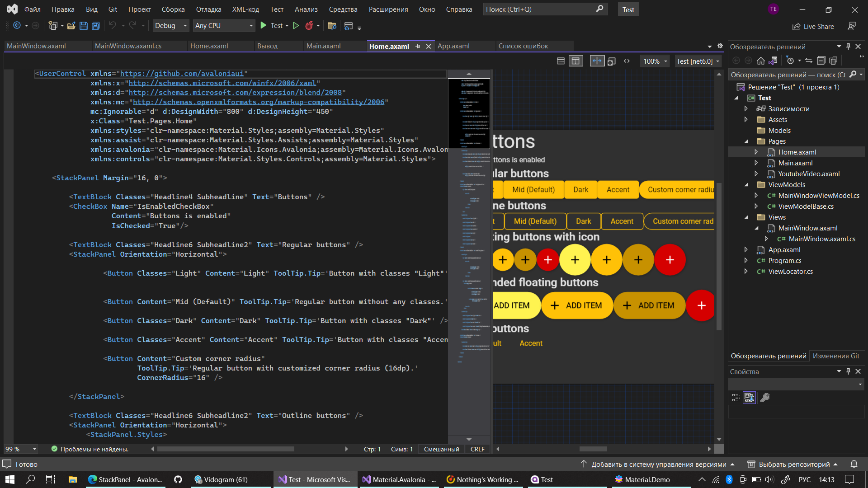Start a Live Share session
This screenshot has height=488, width=868.
(813, 26)
